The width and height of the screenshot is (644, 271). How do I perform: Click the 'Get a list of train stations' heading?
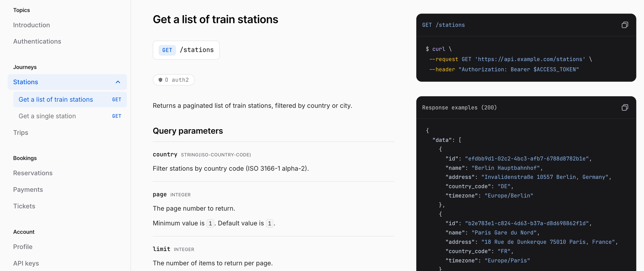(x=215, y=19)
